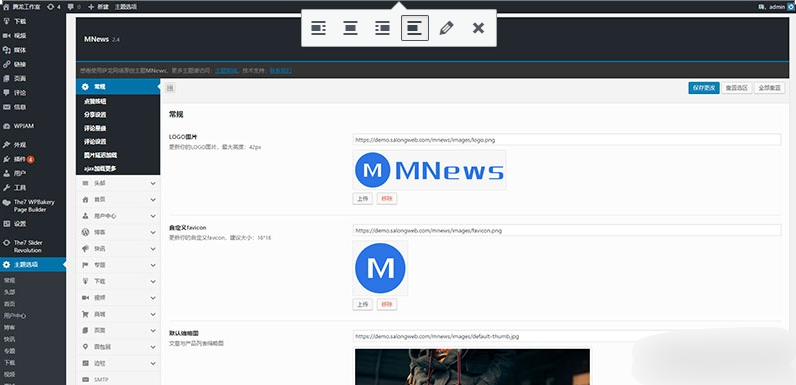Open the 外观 appearance brush icon in sidebar
796x385 pixels.
click(7, 144)
